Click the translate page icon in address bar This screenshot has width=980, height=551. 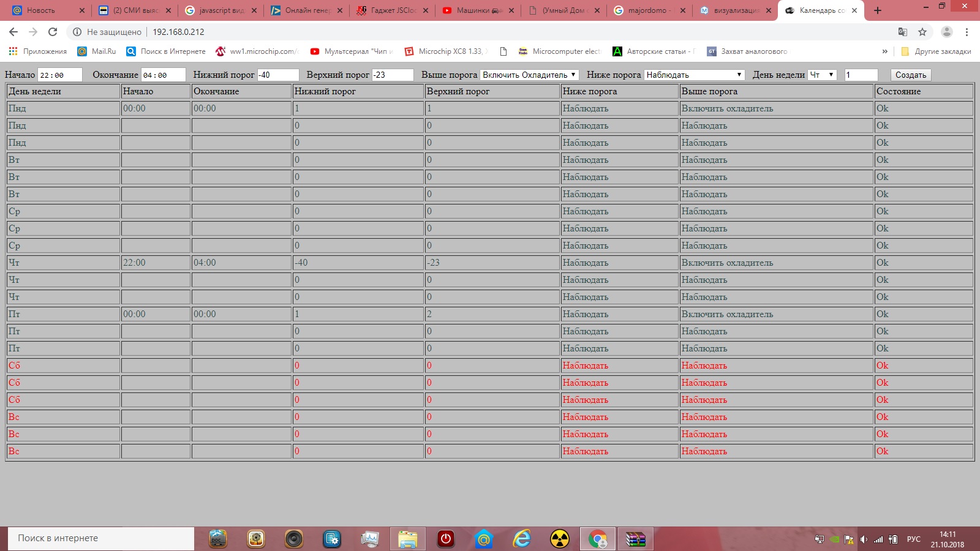[x=903, y=32]
